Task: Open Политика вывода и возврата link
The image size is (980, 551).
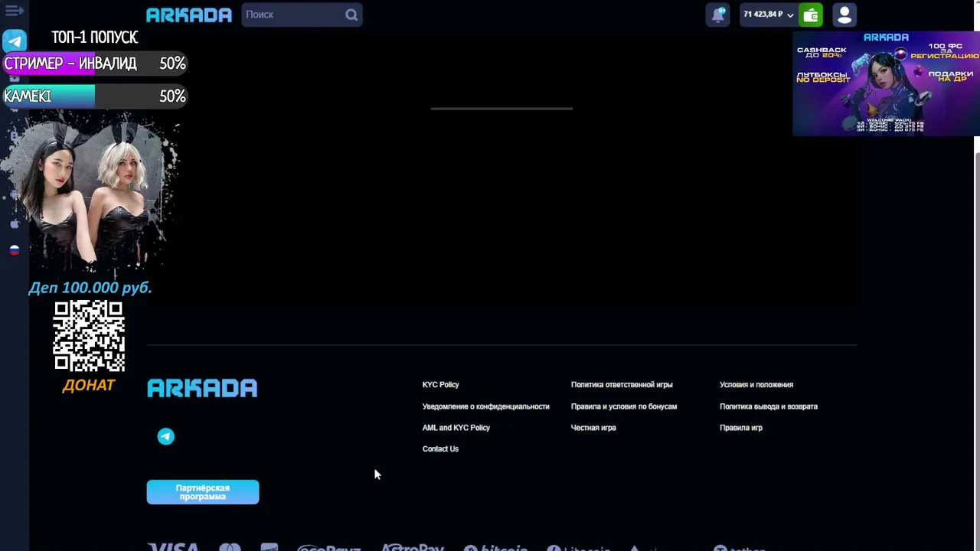Action: click(769, 406)
